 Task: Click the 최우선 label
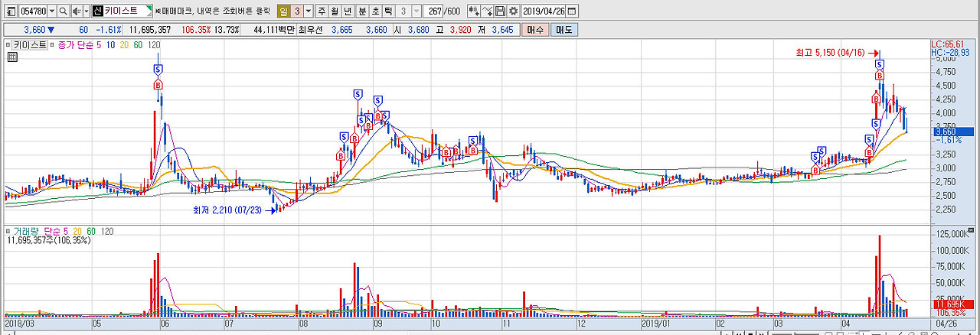pos(310,30)
